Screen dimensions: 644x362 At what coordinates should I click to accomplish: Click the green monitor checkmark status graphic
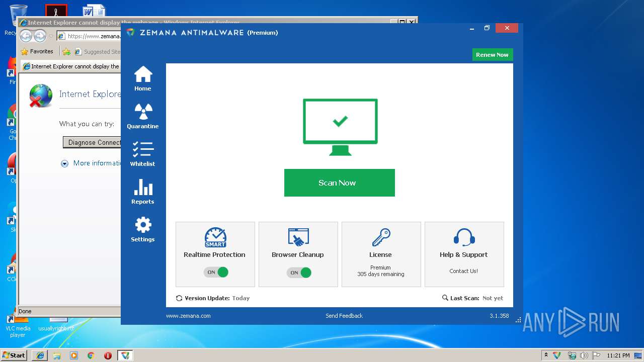(340, 127)
